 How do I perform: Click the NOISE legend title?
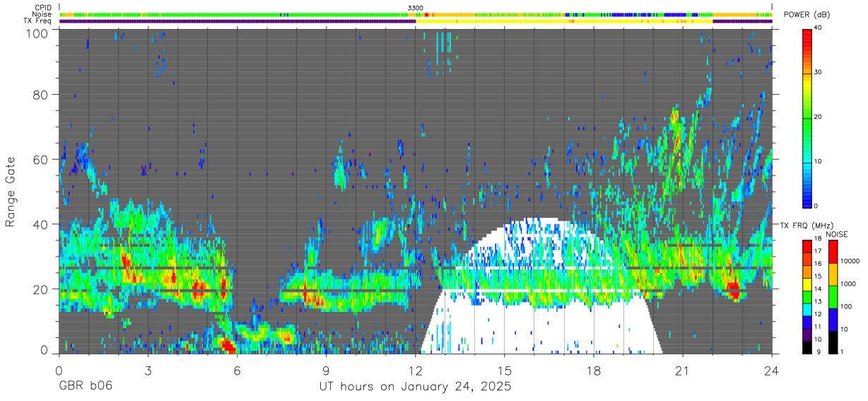pos(836,234)
